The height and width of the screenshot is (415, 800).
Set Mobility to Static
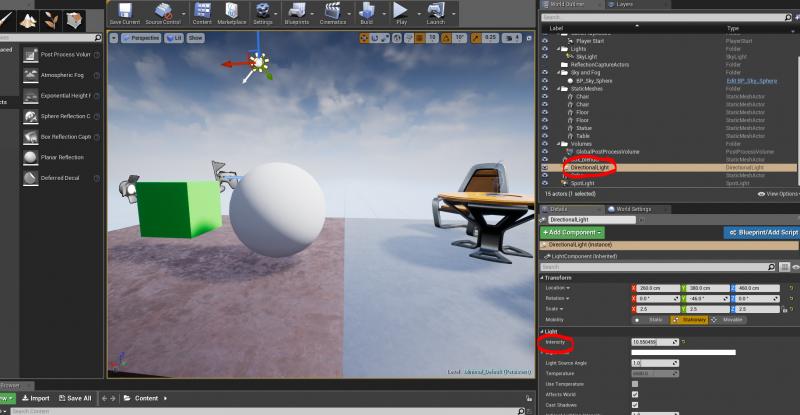point(650,320)
